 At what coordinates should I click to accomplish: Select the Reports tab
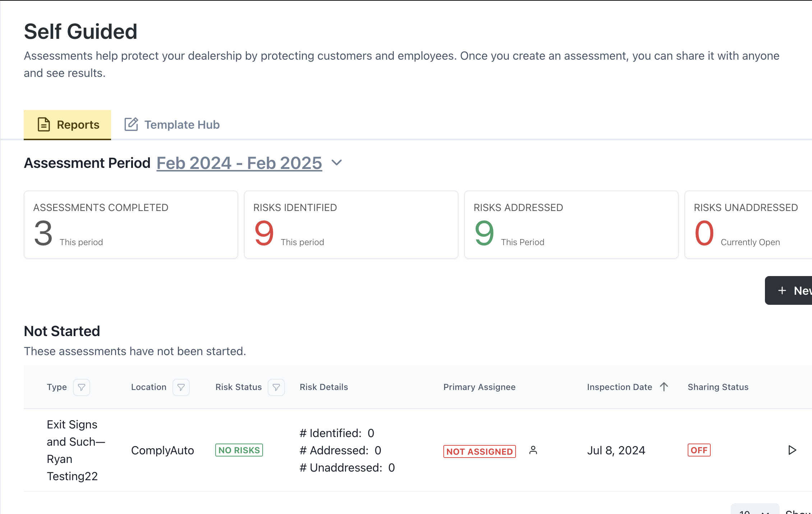(x=68, y=124)
